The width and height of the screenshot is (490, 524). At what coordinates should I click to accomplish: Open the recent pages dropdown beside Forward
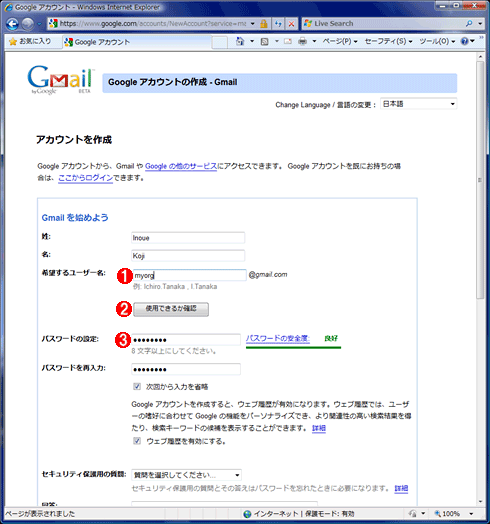coord(39,24)
